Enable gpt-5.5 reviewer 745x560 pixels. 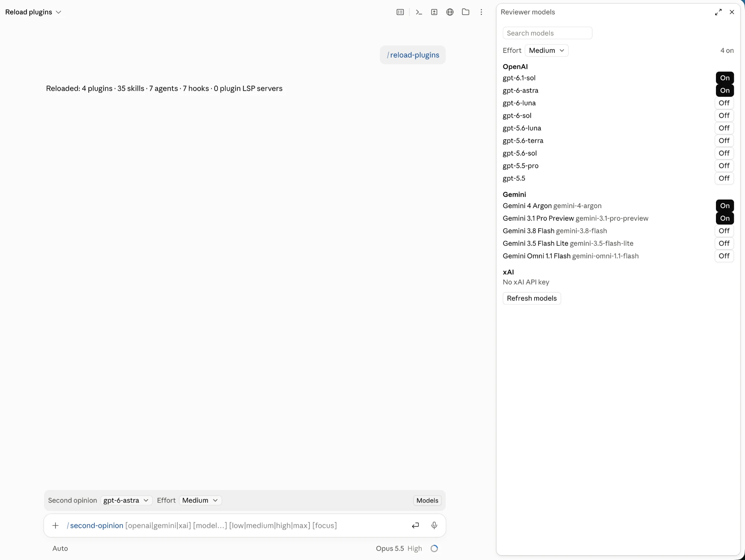(724, 178)
